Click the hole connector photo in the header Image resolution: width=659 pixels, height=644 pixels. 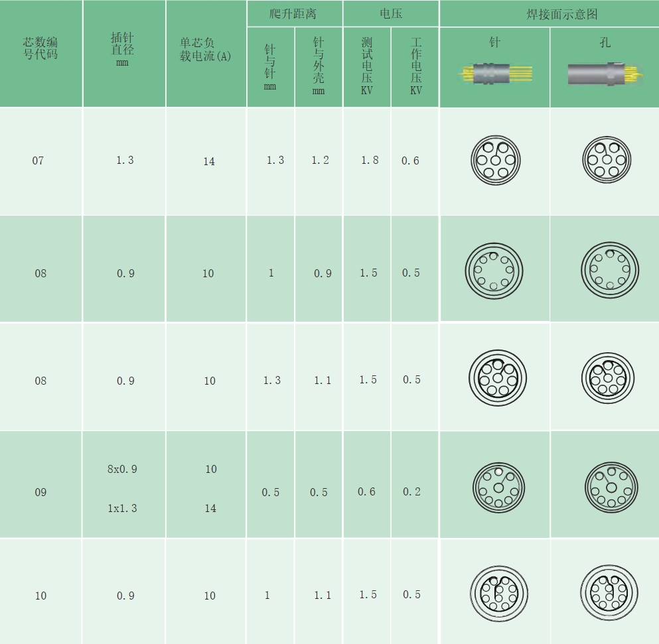(x=605, y=74)
